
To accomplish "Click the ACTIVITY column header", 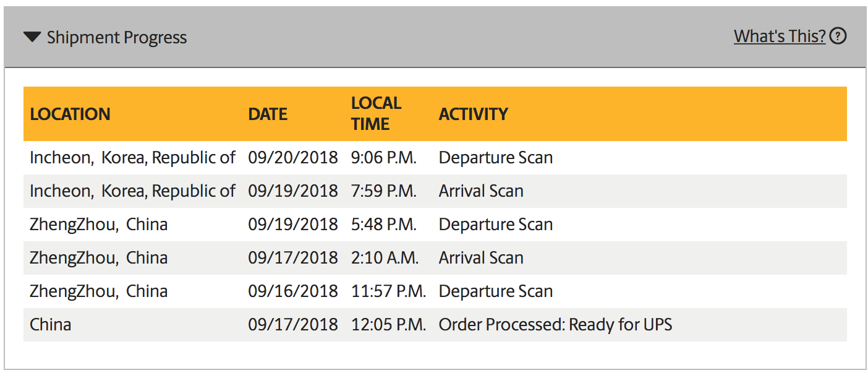I will point(474,114).
